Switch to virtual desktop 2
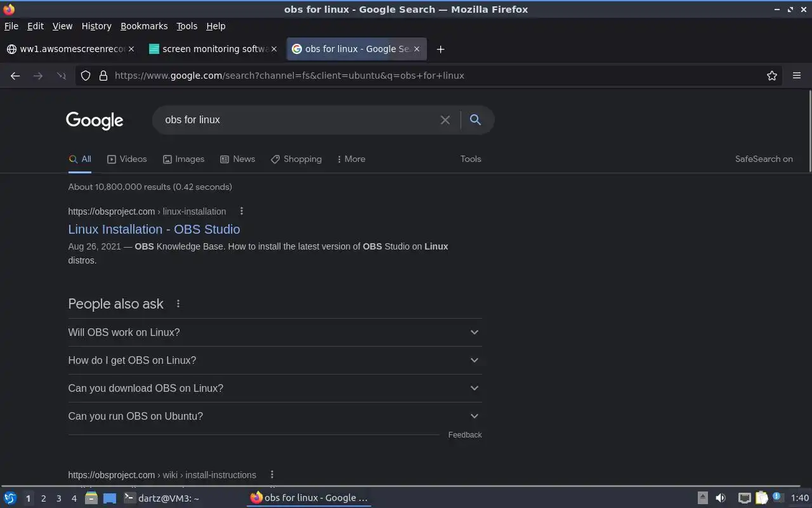This screenshot has width=812, height=508. click(x=43, y=498)
